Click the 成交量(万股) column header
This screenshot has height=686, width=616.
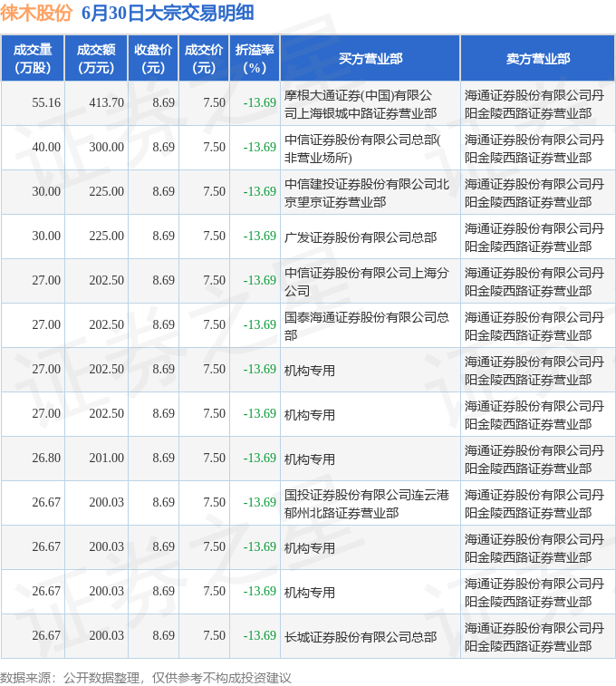[33, 59]
